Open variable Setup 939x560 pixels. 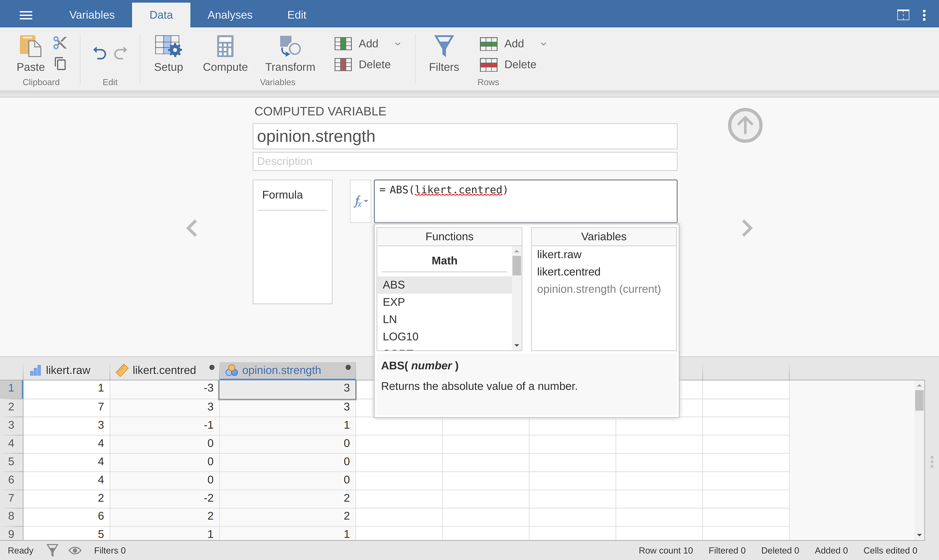tap(168, 54)
